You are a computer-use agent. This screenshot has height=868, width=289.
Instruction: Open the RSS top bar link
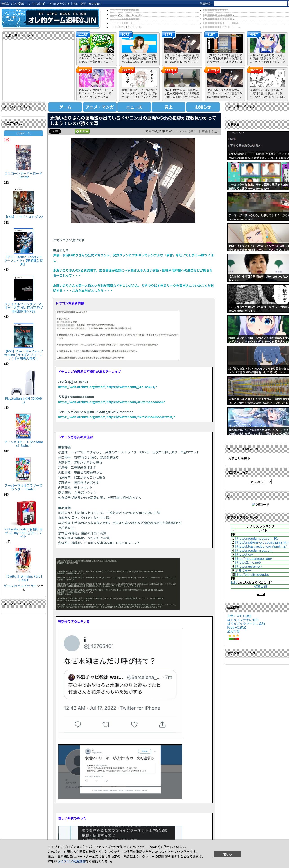tap(75, 4)
